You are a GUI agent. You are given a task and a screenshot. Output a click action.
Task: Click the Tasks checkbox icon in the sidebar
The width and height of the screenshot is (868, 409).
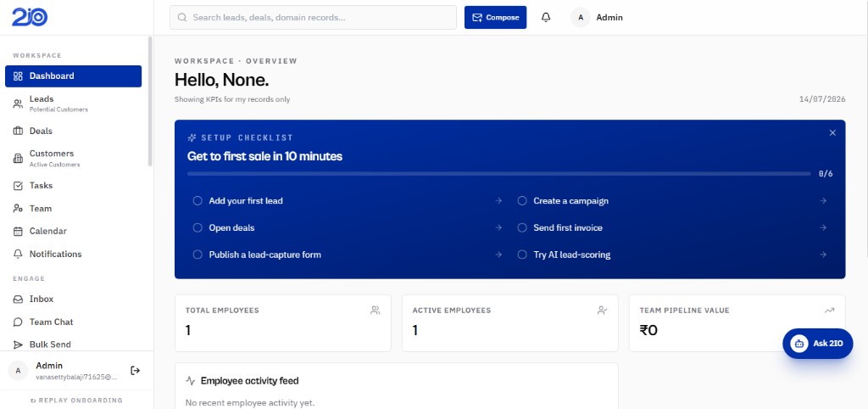tap(18, 186)
